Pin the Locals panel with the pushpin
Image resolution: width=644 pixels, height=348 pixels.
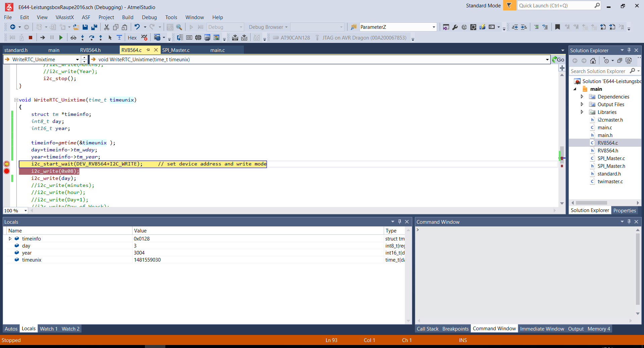(x=399, y=222)
